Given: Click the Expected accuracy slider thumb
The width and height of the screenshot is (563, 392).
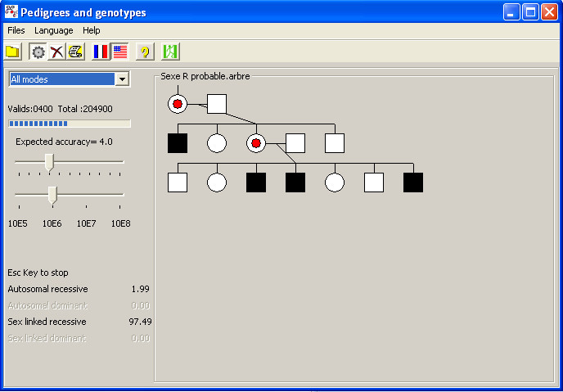Looking at the screenshot, I should pyautogui.click(x=49, y=161).
